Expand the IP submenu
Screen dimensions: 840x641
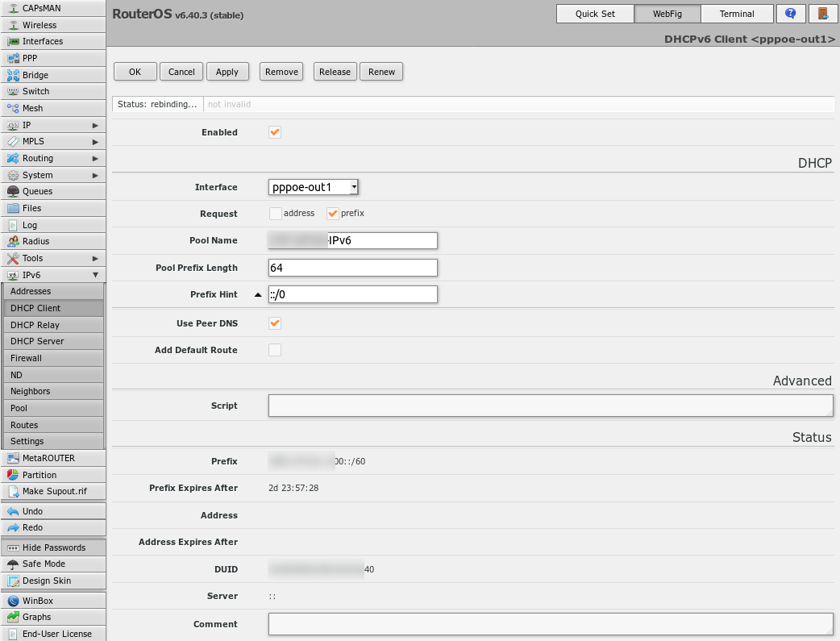point(95,126)
